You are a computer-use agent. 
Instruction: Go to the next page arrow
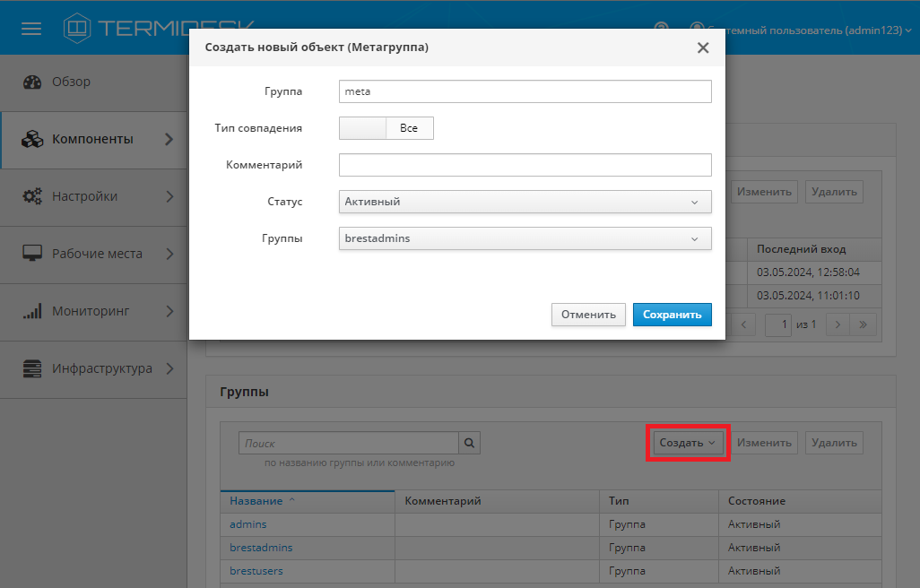coord(838,324)
